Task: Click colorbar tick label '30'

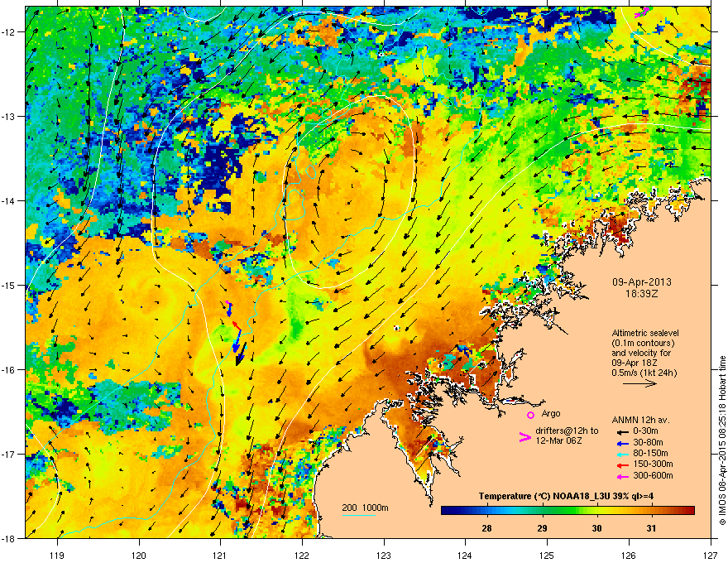Action: click(596, 528)
